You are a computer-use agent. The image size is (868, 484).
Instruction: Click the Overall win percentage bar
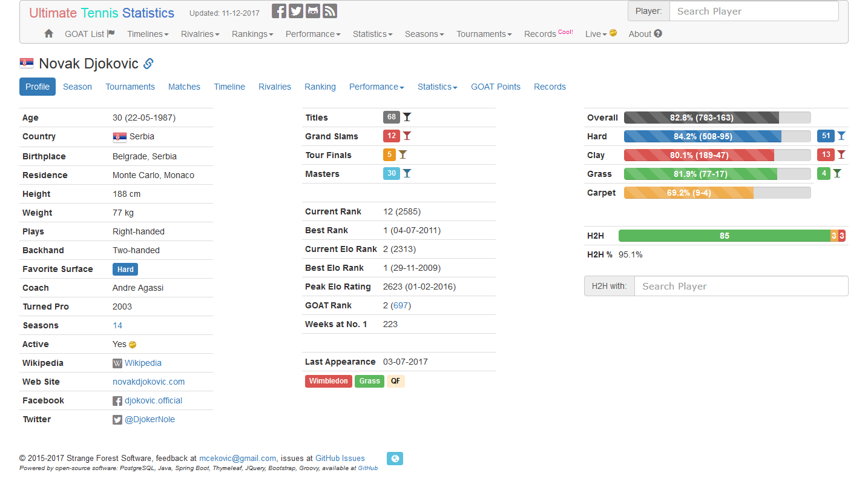point(717,118)
